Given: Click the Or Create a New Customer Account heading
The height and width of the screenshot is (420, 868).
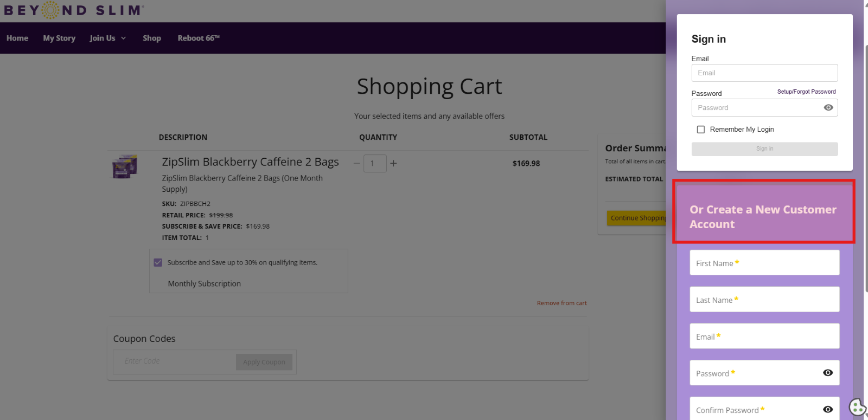Looking at the screenshot, I should 763,217.
